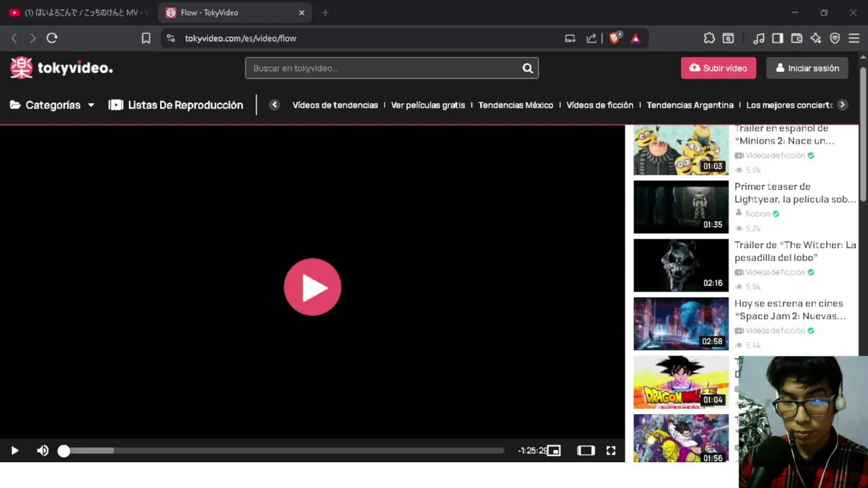
Task: Open ficcion channel under Lightyear
Action: 757,213
